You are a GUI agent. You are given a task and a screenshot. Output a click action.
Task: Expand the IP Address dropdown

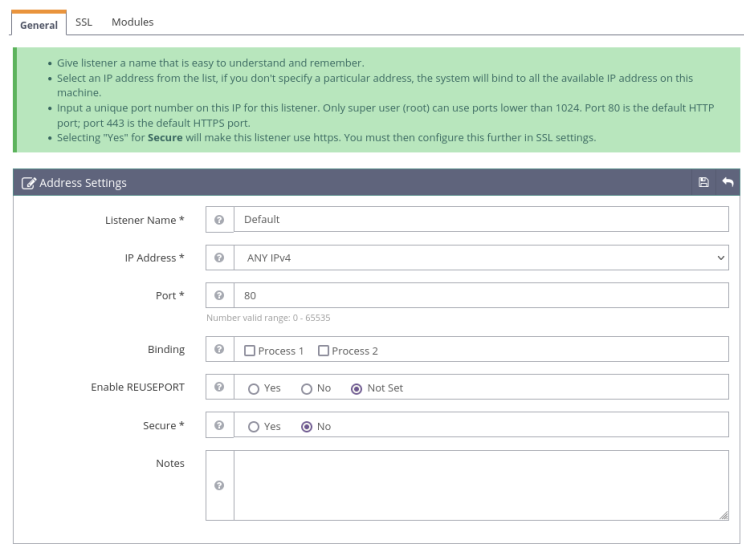[x=480, y=258]
